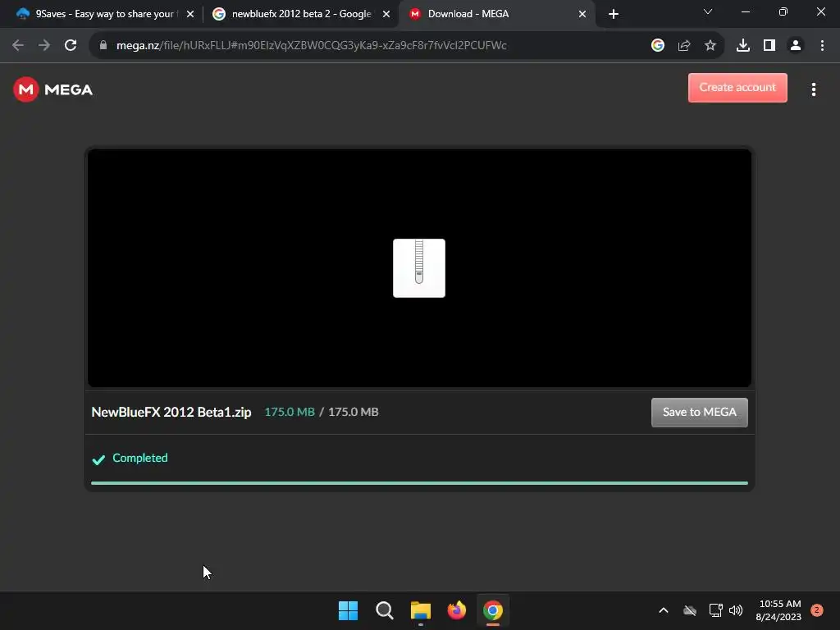The width and height of the screenshot is (840, 630).
Task: Toggle Chrome side panel
Action: [769, 46]
